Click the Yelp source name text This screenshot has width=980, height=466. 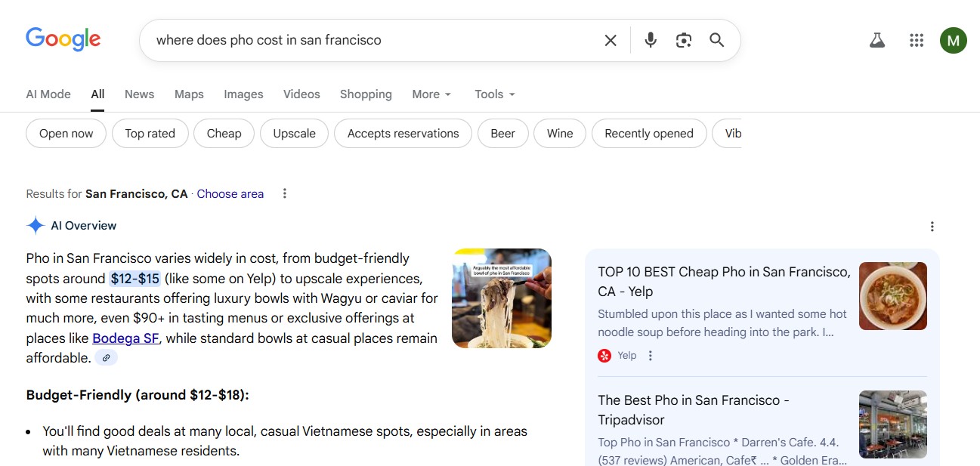627,356
